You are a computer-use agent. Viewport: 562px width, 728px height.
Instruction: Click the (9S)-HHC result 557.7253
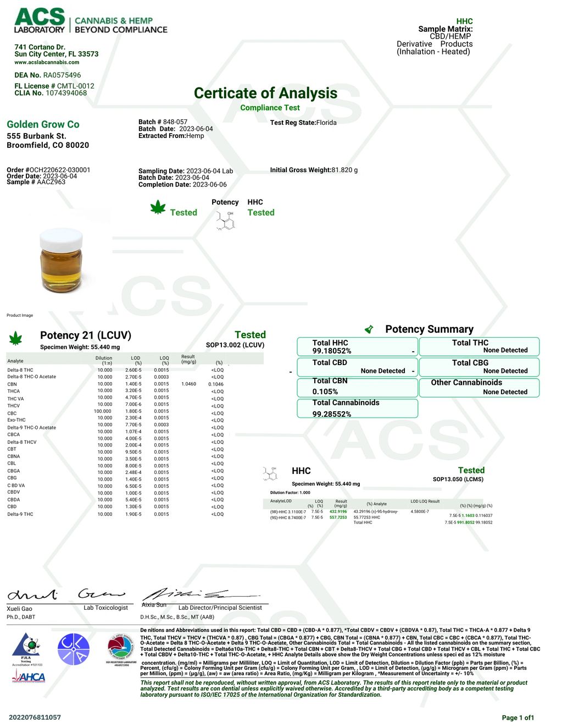tap(338, 517)
